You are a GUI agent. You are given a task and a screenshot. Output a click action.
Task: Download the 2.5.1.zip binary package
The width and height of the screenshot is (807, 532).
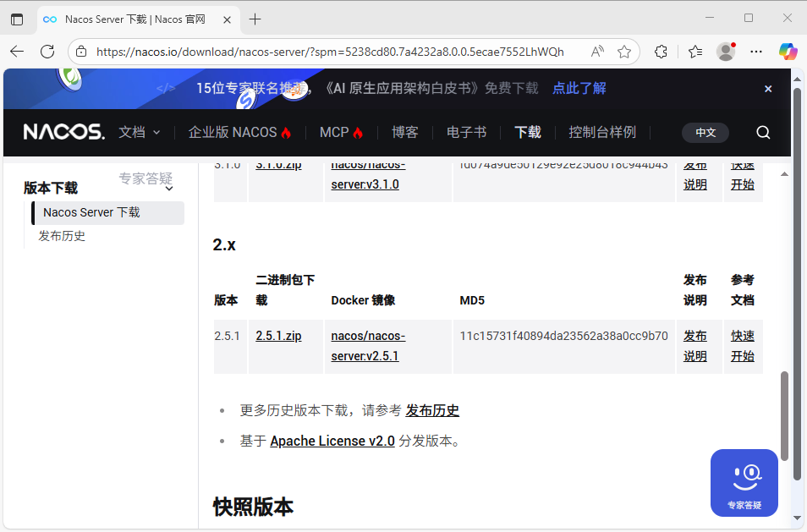pyautogui.click(x=278, y=336)
